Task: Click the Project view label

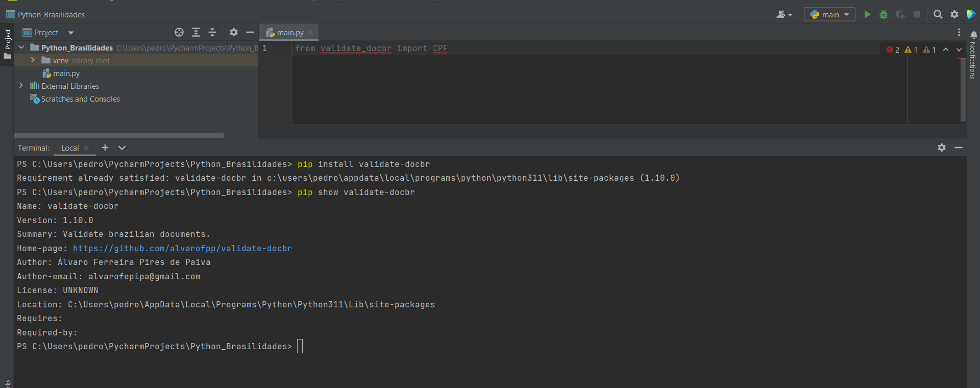Action: click(46, 33)
